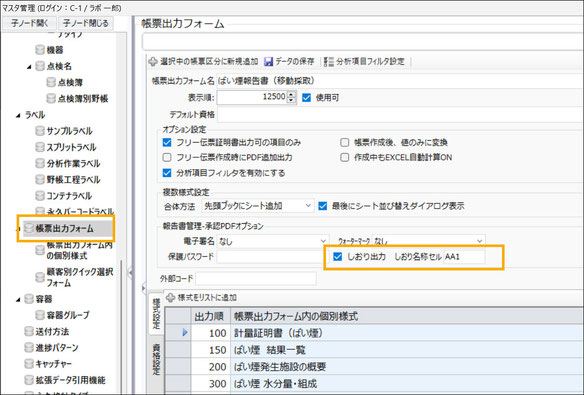Toggle the しおり出力 checkbox
The image size is (584, 395).
click(x=337, y=257)
